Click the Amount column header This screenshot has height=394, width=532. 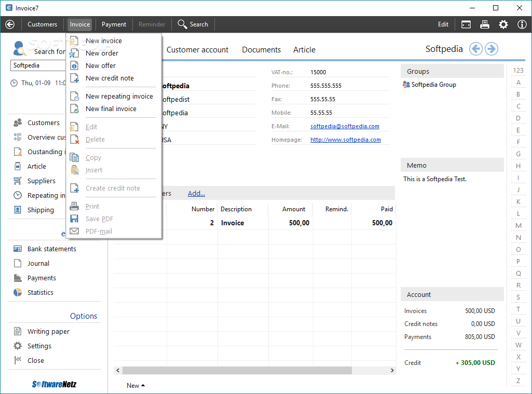tap(293, 209)
